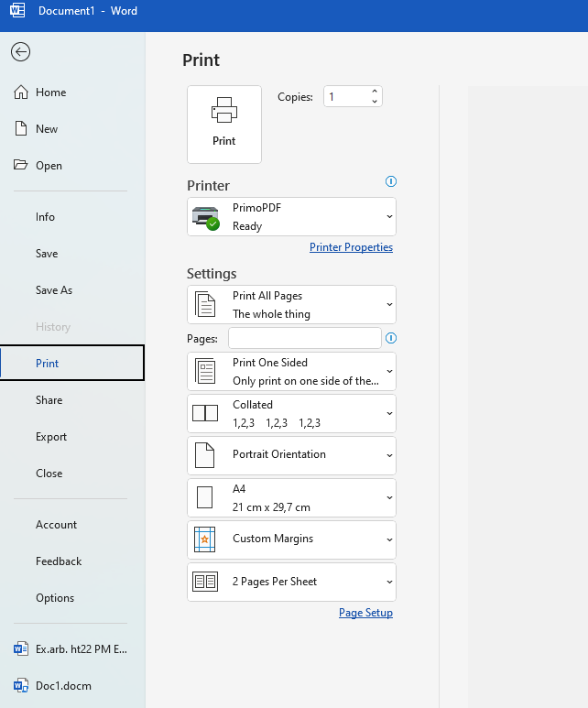This screenshot has height=708, width=588.
Task: Choose Save from the sidebar
Action: click(72, 254)
